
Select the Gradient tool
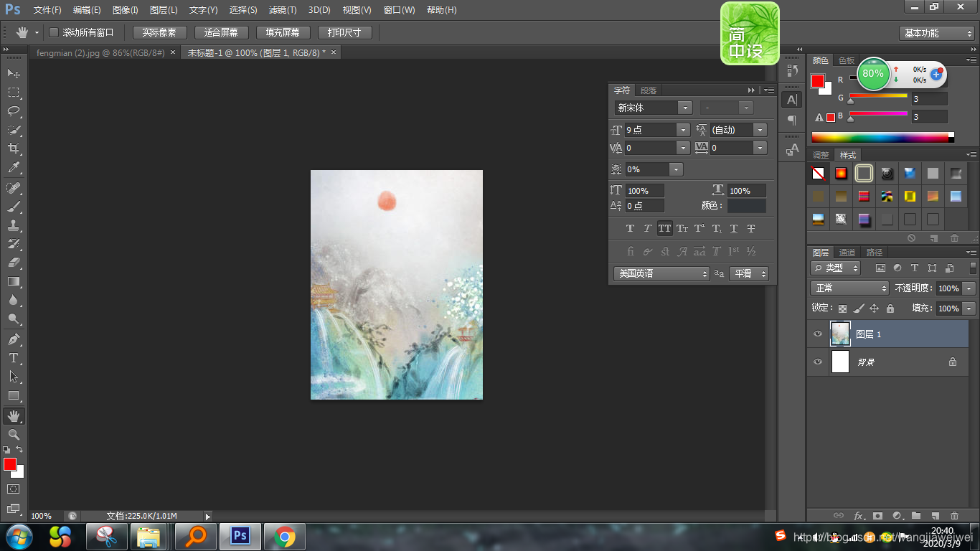click(x=14, y=281)
